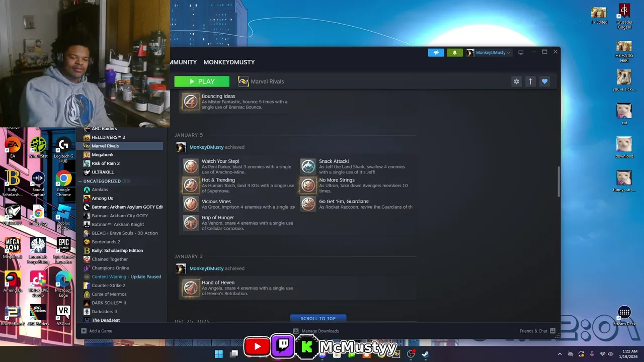Select the funny-cat desktop image file
The width and height of the screenshot is (644, 362).
point(624,182)
